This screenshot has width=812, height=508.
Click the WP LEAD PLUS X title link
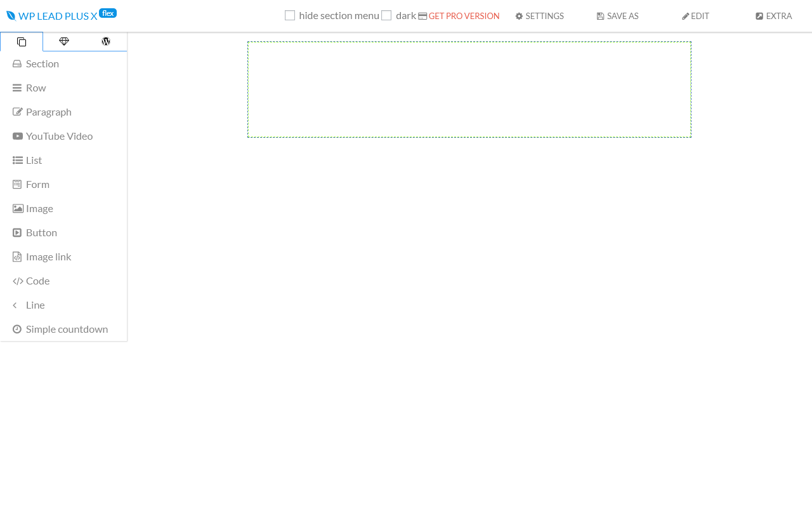pyautogui.click(x=58, y=16)
